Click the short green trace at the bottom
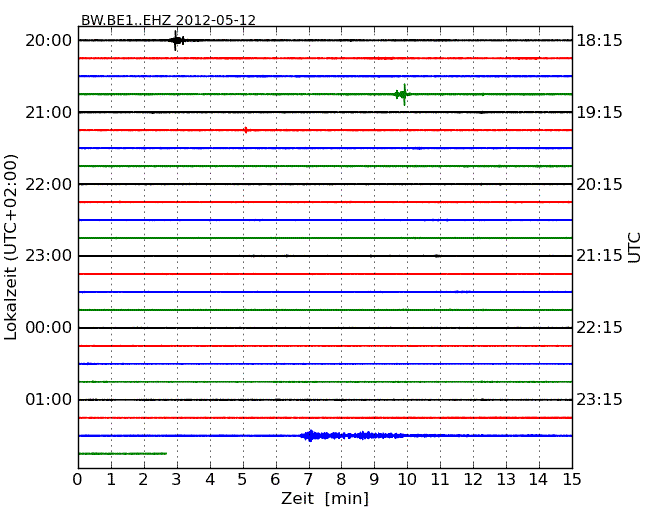 click(123, 454)
